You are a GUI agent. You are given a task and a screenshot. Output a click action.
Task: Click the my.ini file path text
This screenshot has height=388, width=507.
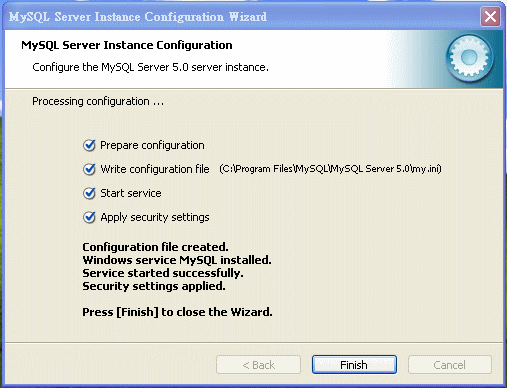pyautogui.click(x=330, y=169)
